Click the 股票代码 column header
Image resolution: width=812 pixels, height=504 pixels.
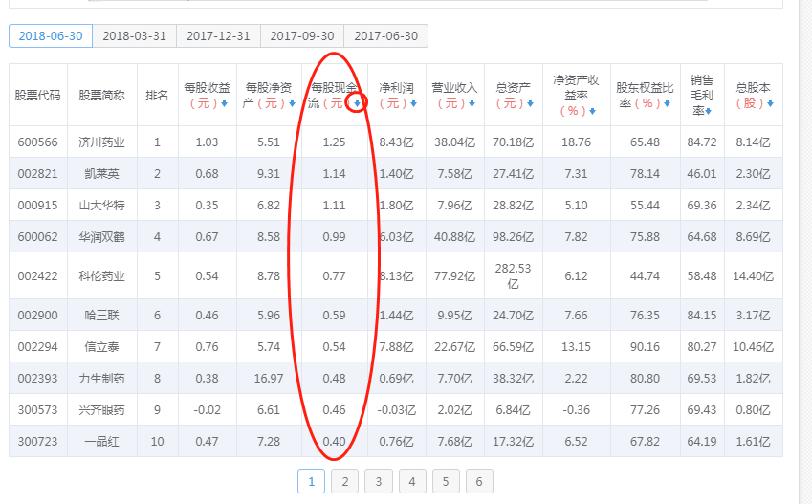click(x=38, y=96)
